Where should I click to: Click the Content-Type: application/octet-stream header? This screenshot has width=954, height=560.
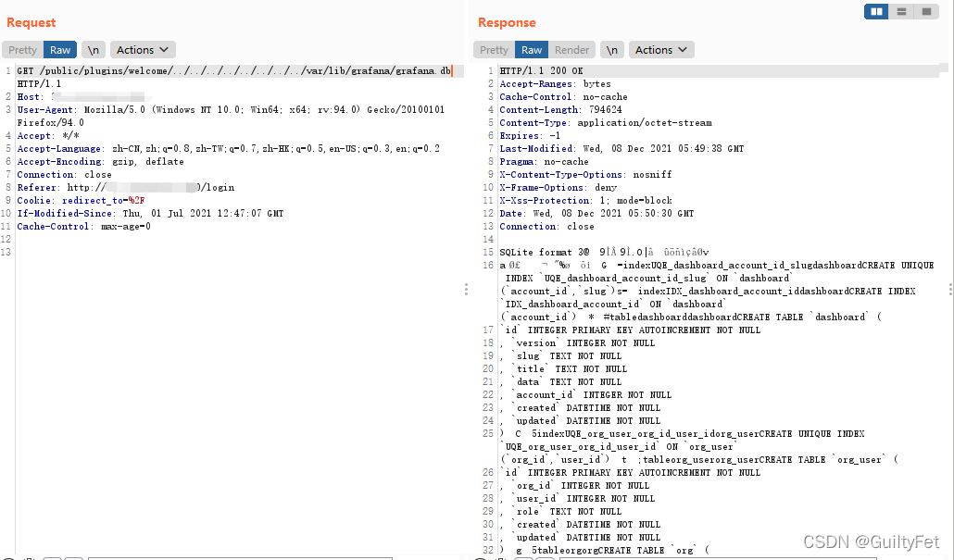[606, 123]
